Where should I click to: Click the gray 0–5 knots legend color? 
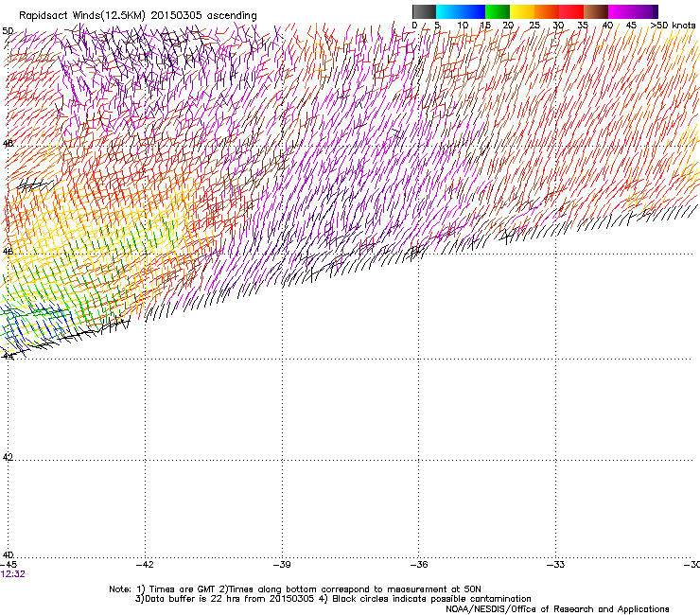click(x=424, y=11)
